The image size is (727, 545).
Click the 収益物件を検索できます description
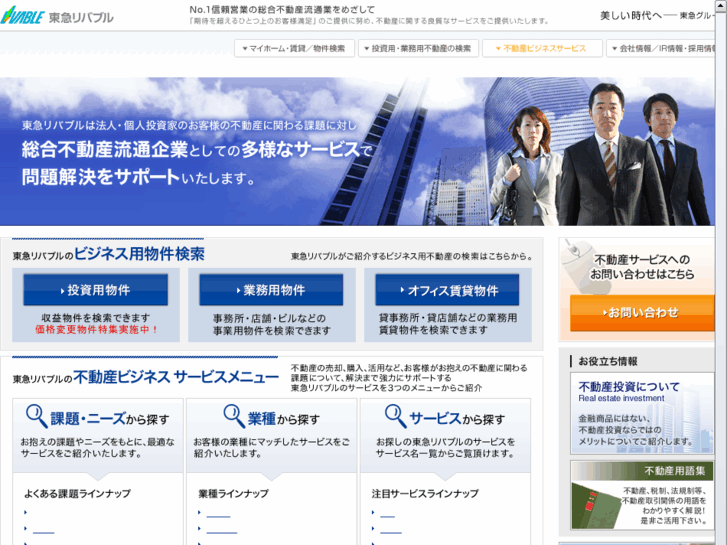(96, 318)
